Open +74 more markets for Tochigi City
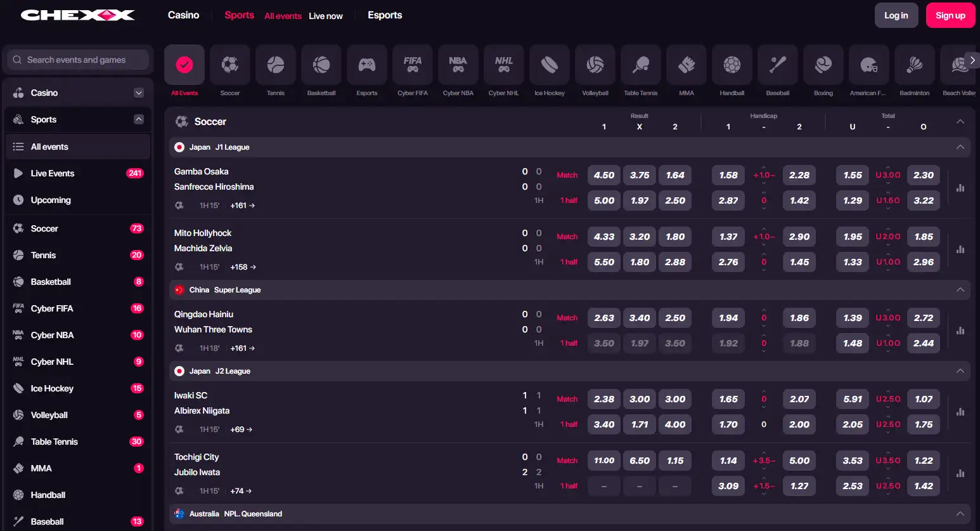This screenshot has width=980, height=531. coord(241,491)
